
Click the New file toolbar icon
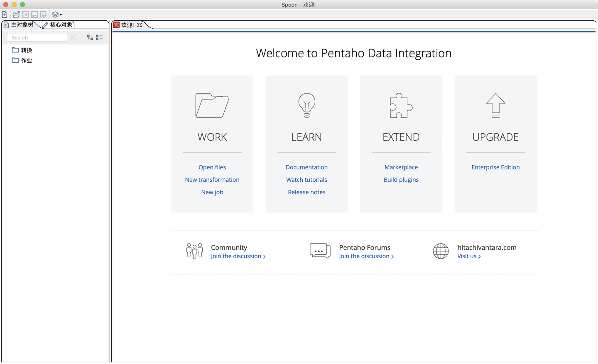(5, 15)
